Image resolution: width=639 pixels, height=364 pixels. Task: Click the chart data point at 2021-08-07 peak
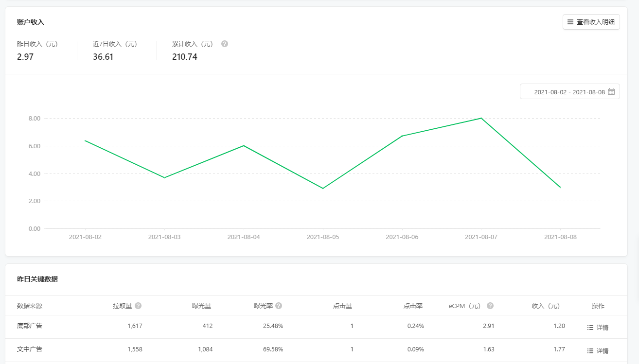[x=481, y=118]
